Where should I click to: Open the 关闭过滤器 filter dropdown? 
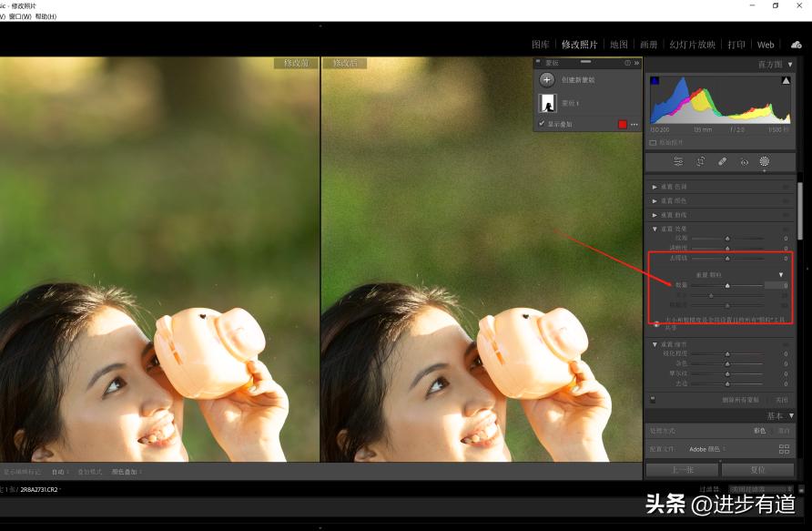click(760, 489)
